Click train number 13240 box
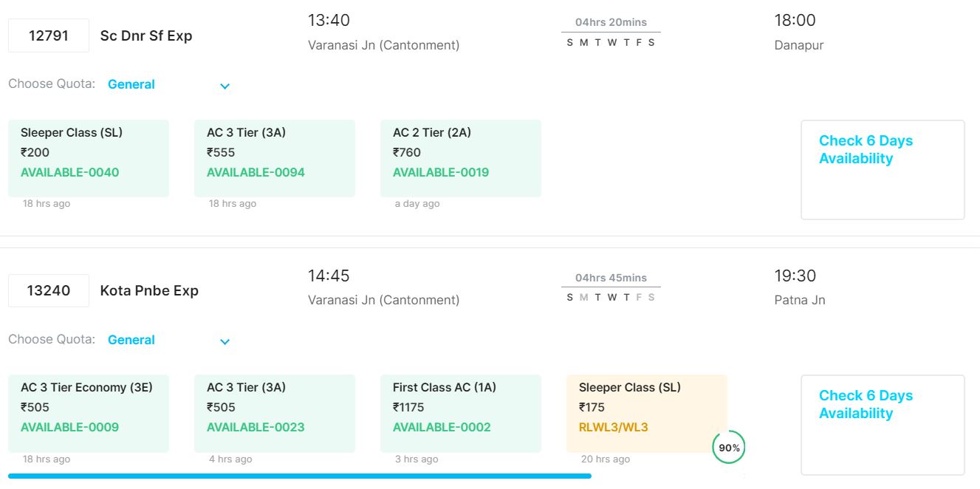This screenshot has width=980, height=489. pos(49,290)
